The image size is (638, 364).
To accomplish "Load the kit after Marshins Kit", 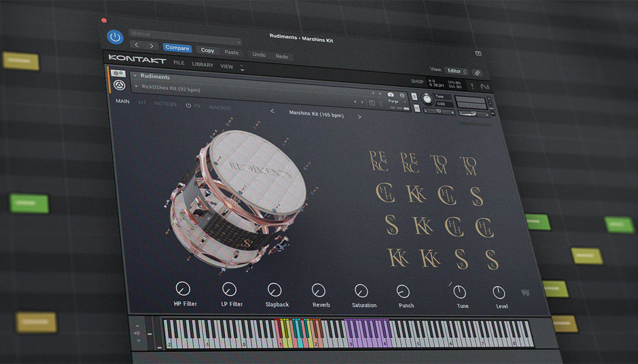I will [x=359, y=117].
